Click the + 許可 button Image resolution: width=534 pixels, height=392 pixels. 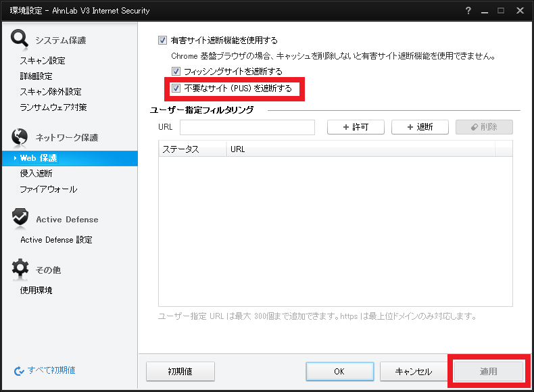click(x=356, y=127)
